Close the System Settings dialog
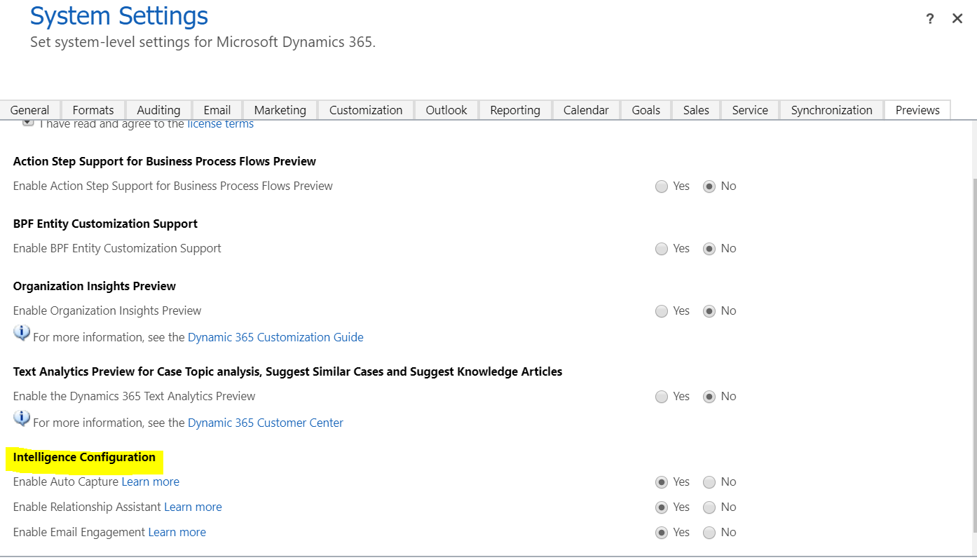The image size is (977, 560). pyautogui.click(x=957, y=19)
